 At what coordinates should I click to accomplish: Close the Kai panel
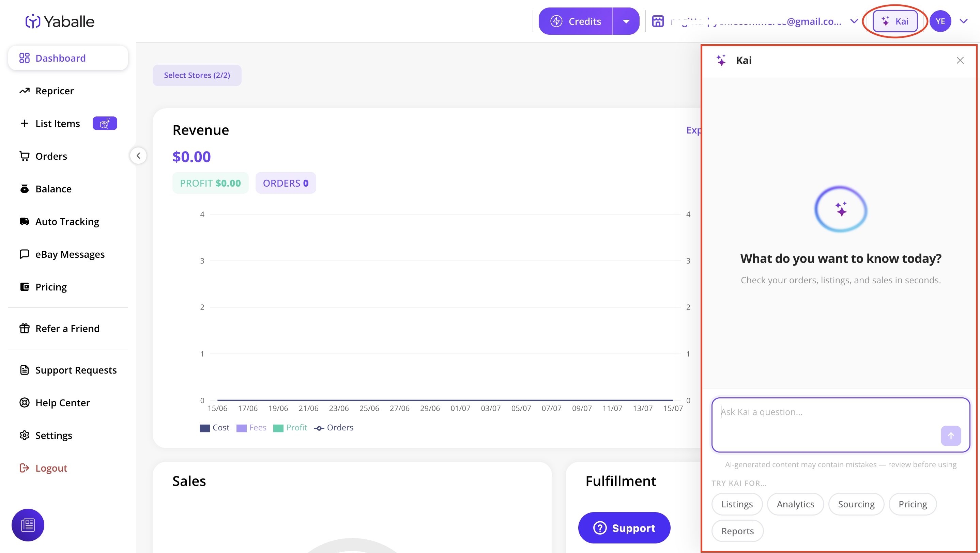tap(960, 60)
